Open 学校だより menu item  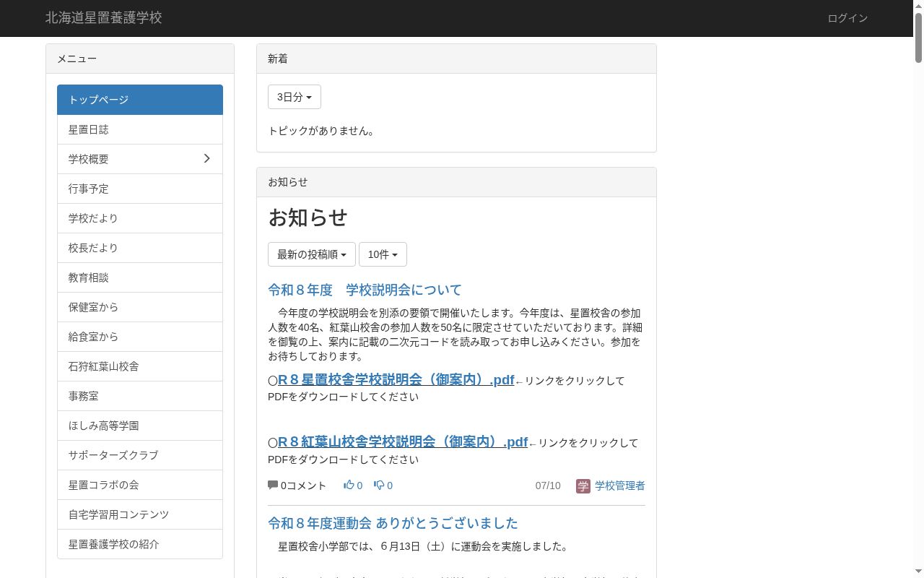(140, 218)
